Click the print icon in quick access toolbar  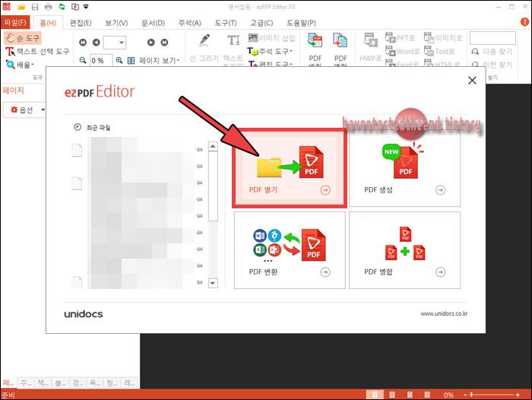tap(48, 6)
